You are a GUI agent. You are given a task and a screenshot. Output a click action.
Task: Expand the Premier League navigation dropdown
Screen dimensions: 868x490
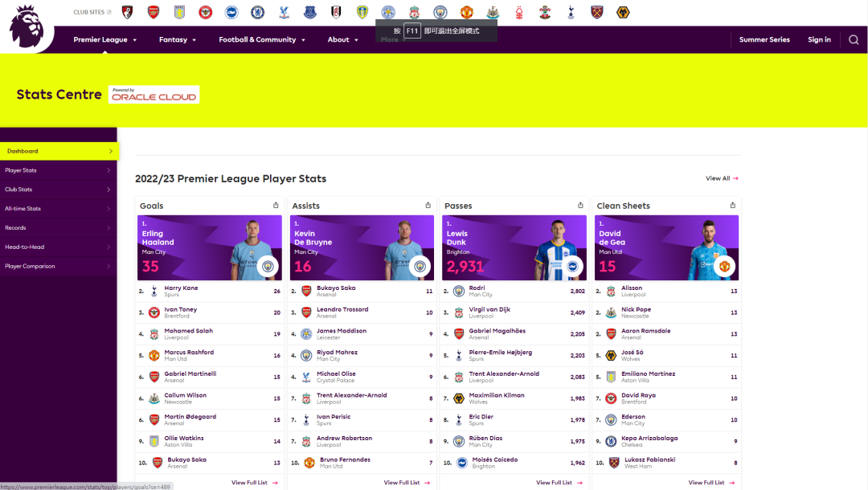(104, 40)
